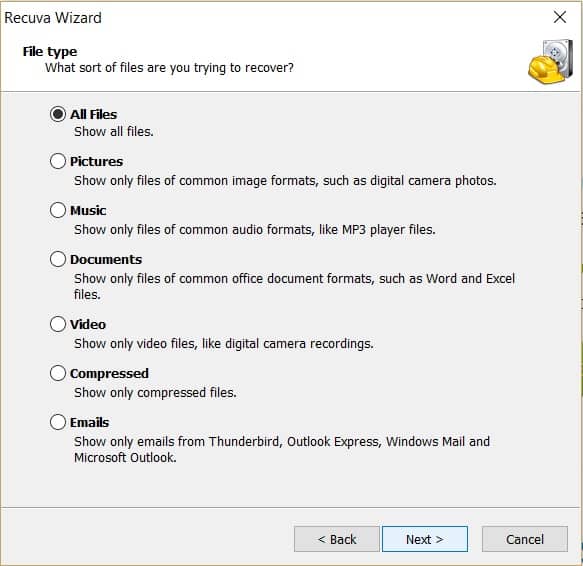The height and width of the screenshot is (566, 583).
Task: Choose the Pictures file type option
Action: coord(58,161)
